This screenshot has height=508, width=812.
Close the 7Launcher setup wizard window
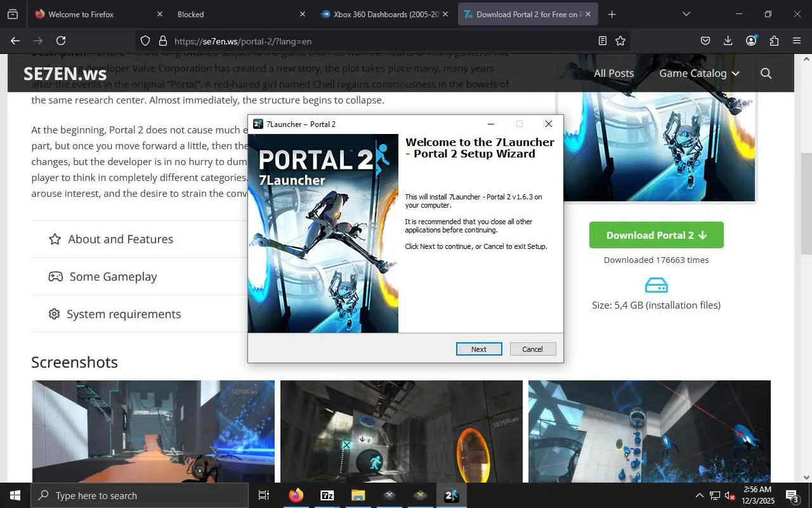coord(549,124)
